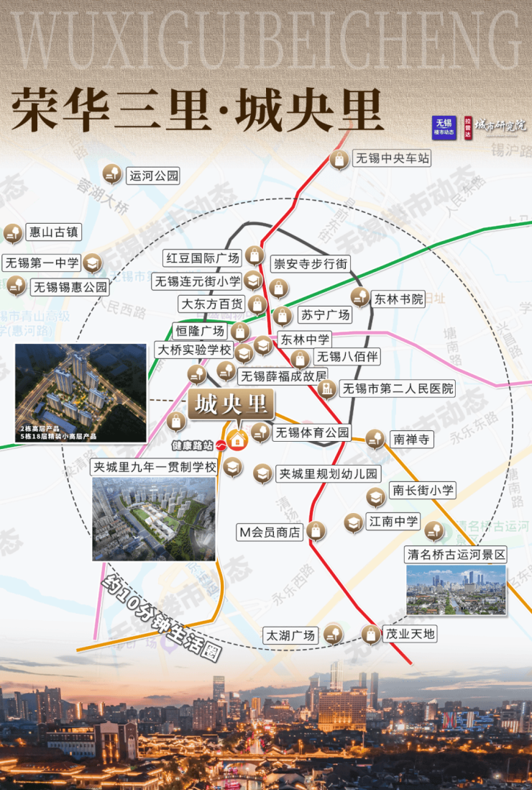
Task: Select the 红豆国际广场 label
Action: 202,258
